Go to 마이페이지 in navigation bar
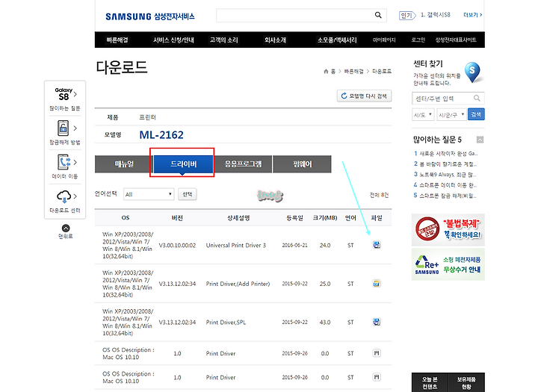 pos(384,40)
